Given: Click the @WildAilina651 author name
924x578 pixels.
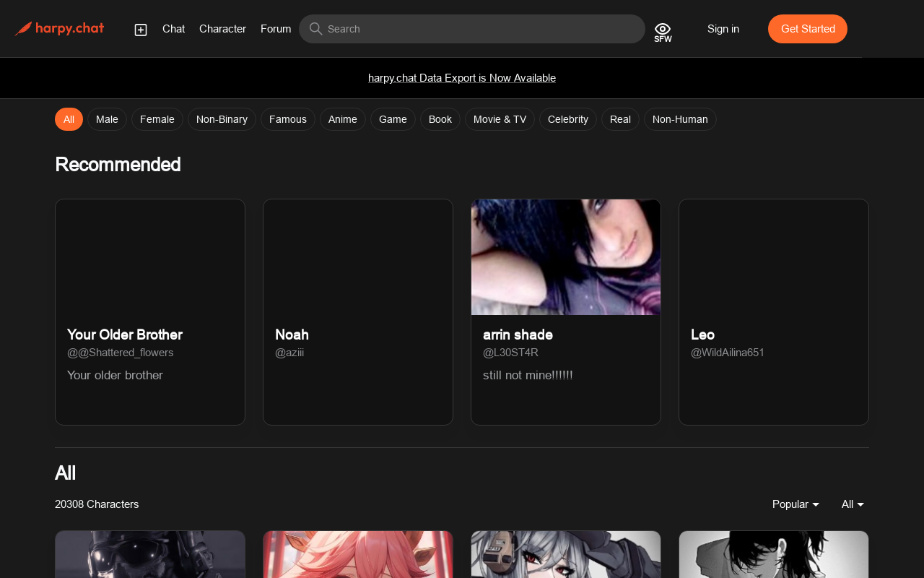Looking at the screenshot, I should (728, 353).
